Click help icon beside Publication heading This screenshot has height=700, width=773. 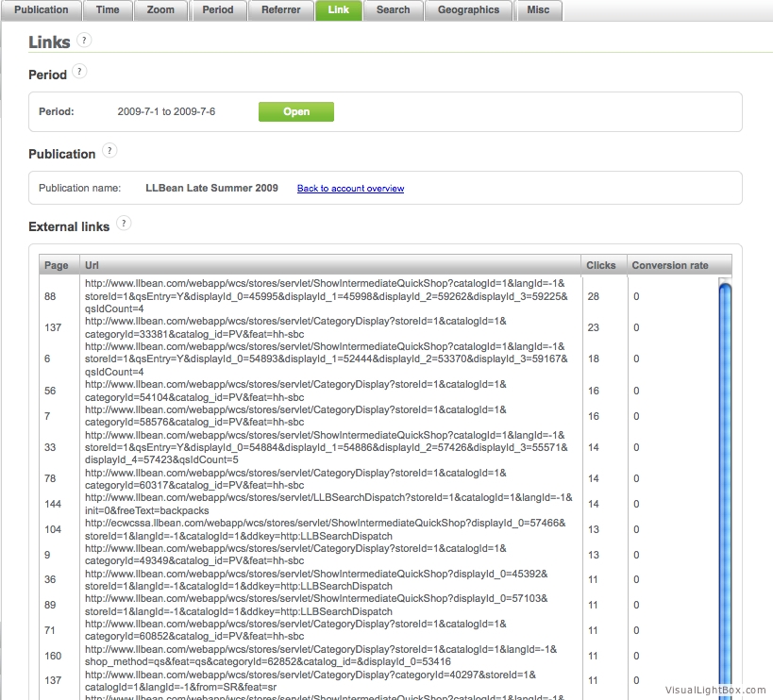pyautogui.click(x=109, y=151)
